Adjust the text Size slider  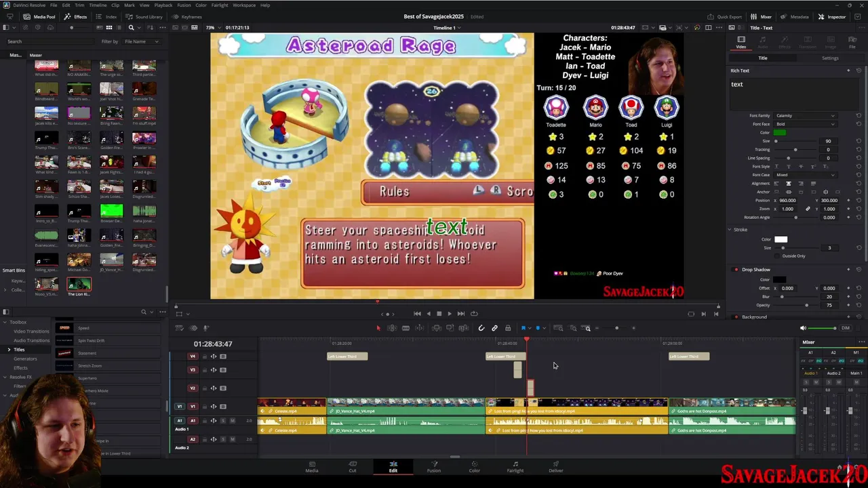tap(795, 141)
